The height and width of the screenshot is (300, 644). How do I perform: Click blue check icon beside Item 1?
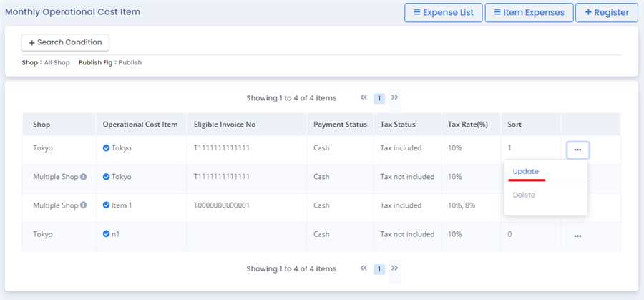pyautogui.click(x=106, y=205)
